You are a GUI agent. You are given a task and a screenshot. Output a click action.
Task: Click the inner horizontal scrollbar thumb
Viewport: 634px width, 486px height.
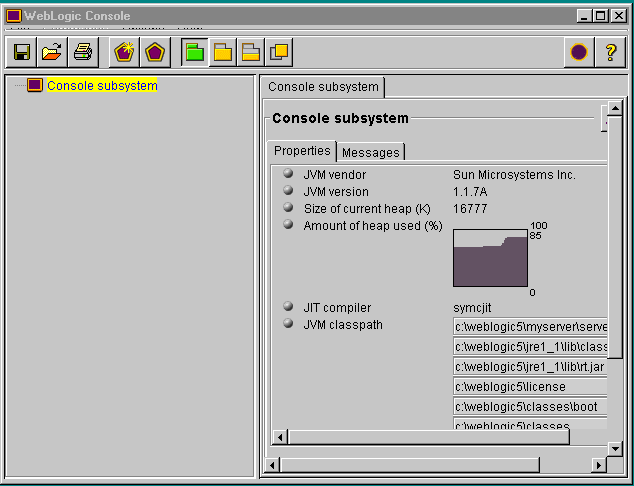coord(428,437)
